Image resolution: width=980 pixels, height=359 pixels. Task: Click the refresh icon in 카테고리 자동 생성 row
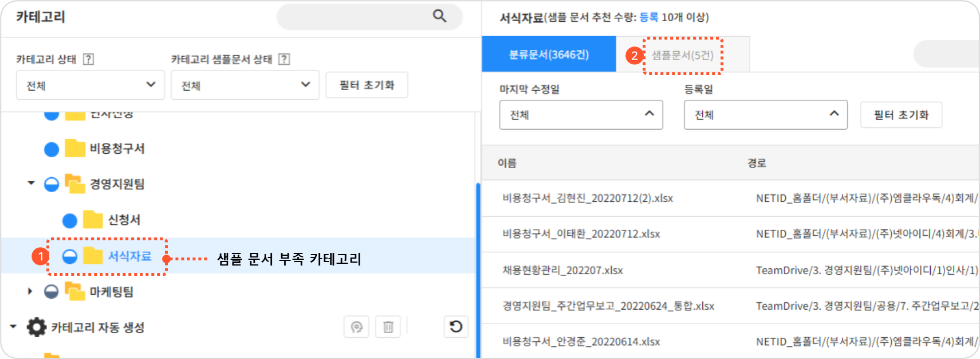[456, 327]
